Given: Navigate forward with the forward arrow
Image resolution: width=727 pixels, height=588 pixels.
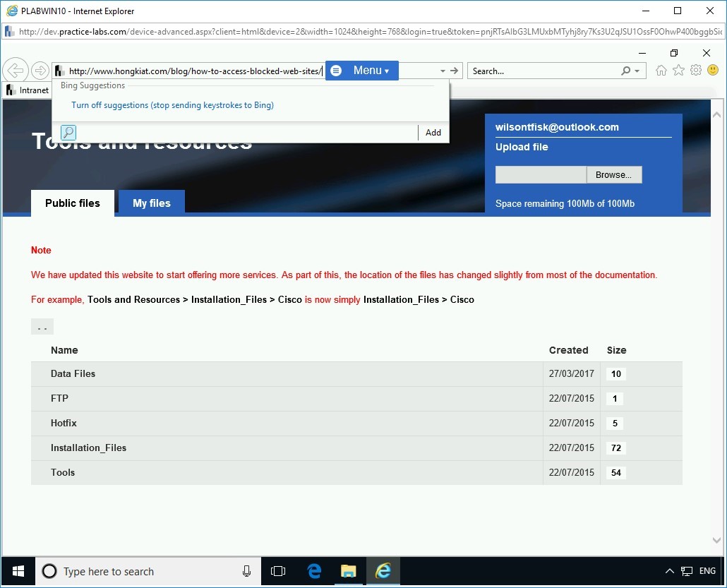Looking at the screenshot, I should pyautogui.click(x=40, y=70).
